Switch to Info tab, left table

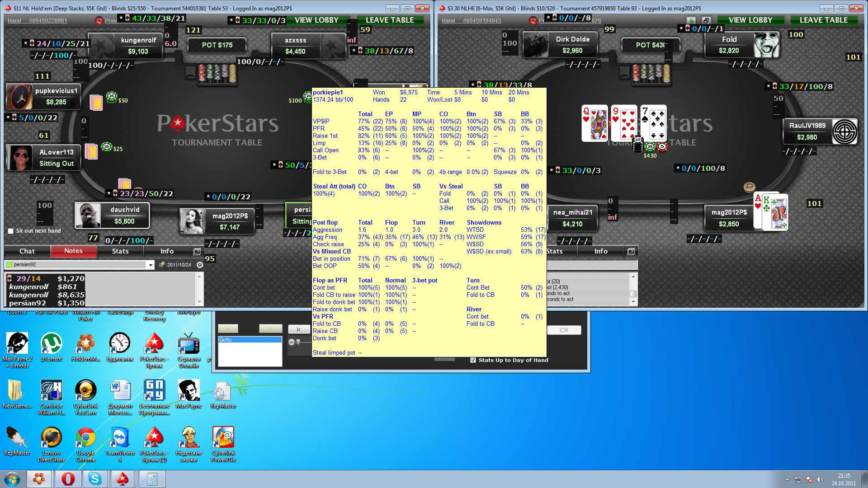[167, 251]
